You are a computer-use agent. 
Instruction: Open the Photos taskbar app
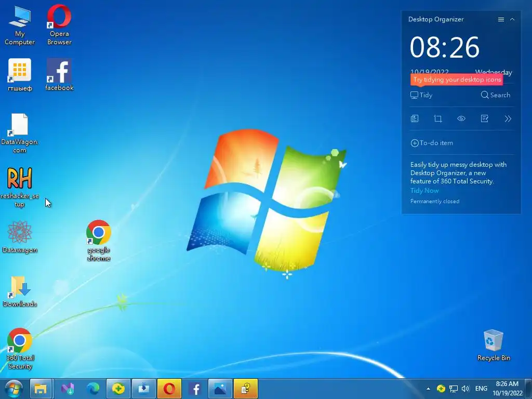pos(220,389)
